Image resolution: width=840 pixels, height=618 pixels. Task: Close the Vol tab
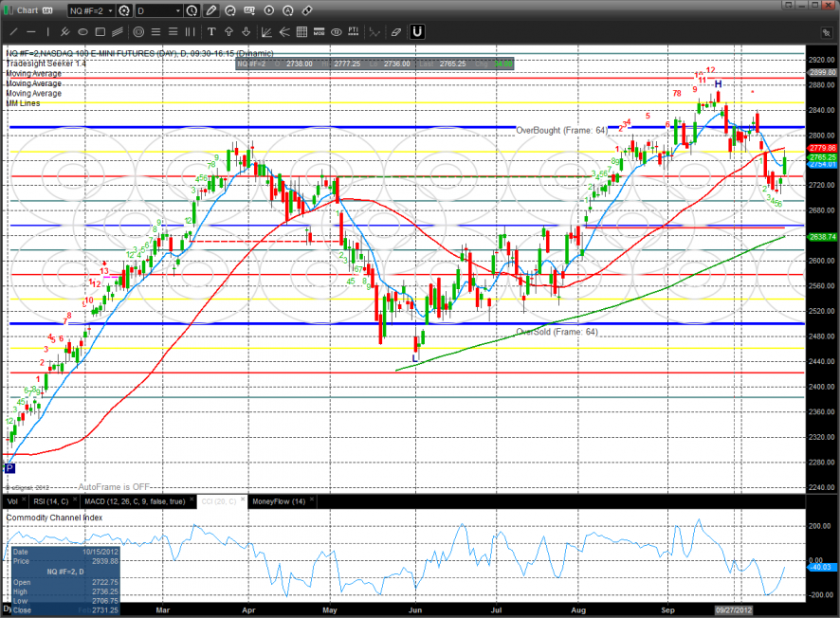pos(24,500)
